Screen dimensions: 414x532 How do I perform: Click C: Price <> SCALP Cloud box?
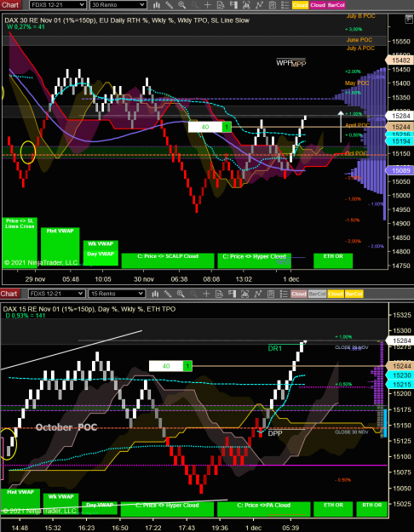168,260
